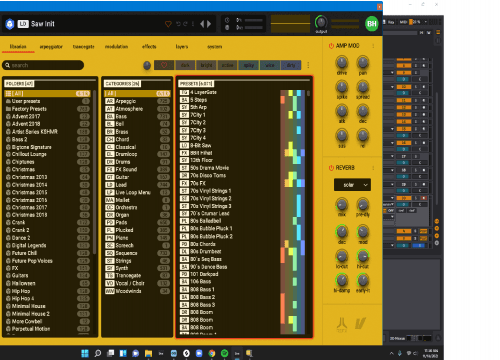
Task: Open the tag filter three-dot options menu
Action: point(308,65)
